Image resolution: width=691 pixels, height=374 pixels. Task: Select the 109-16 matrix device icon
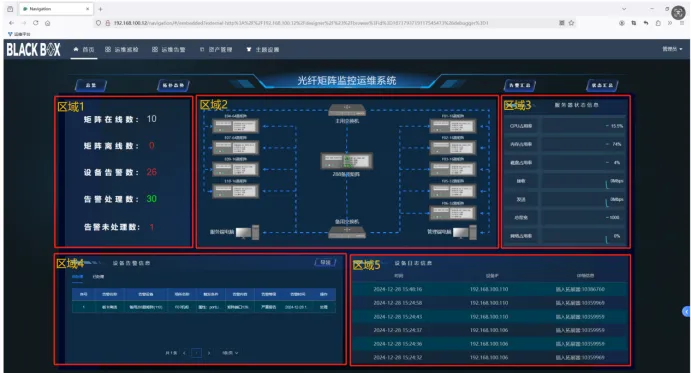click(235, 169)
